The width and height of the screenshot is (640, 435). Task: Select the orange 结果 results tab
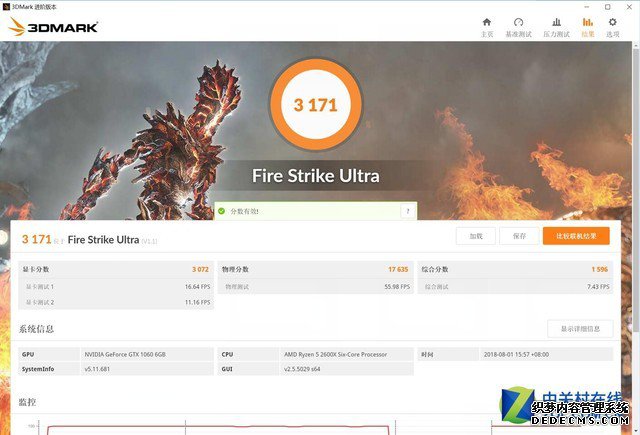pyautogui.click(x=588, y=27)
